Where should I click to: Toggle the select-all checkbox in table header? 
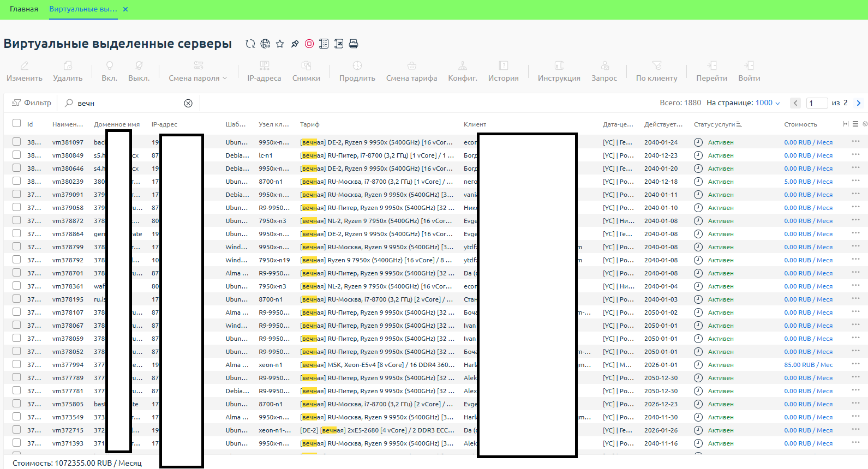tap(16, 123)
